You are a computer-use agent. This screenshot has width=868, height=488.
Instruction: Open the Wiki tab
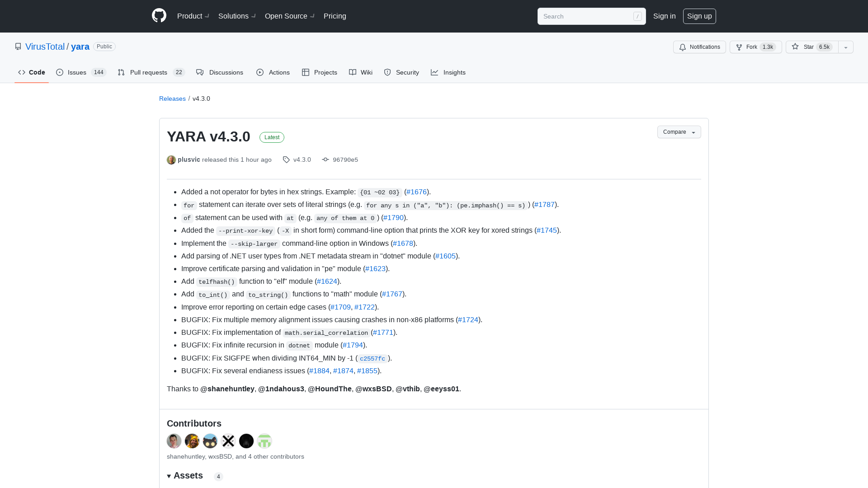(361, 72)
